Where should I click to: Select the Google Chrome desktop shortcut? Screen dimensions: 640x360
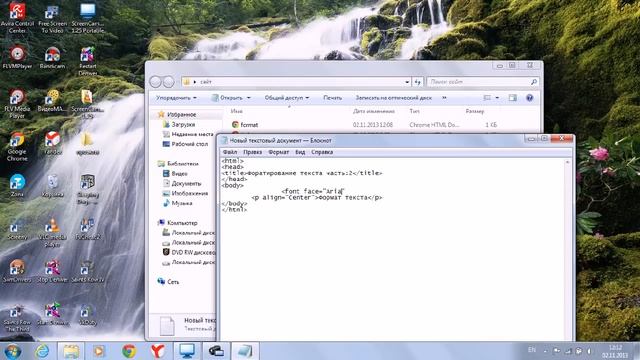[x=17, y=146]
